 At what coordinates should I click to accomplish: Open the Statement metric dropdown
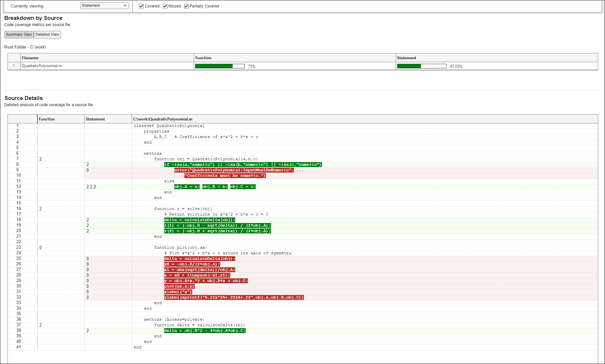point(104,6)
